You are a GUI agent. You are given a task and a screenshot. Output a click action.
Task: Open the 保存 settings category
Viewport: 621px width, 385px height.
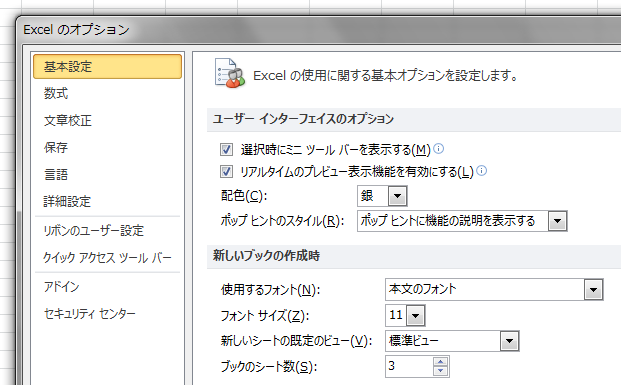[x=56, y=147]
